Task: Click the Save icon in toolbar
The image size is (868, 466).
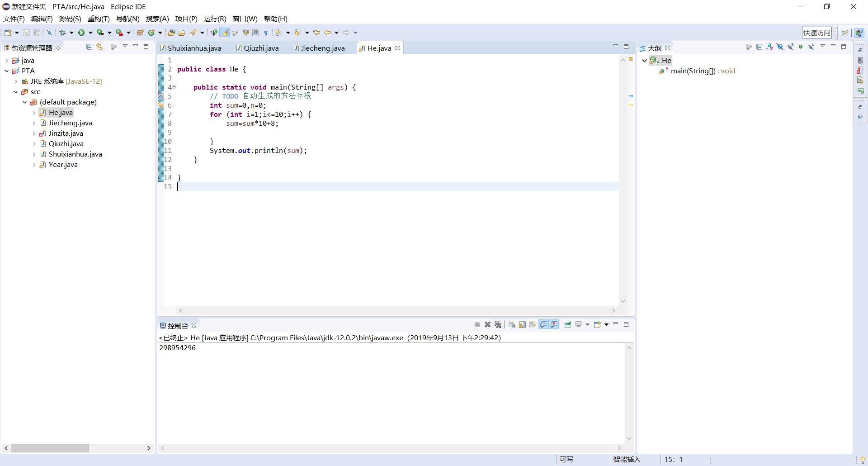Action: [x=26, y=33]
